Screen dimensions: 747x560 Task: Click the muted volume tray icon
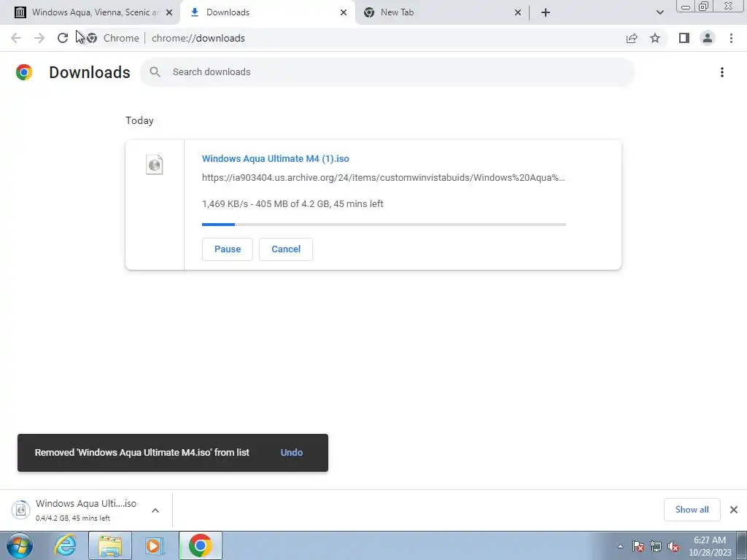[673, 546]
